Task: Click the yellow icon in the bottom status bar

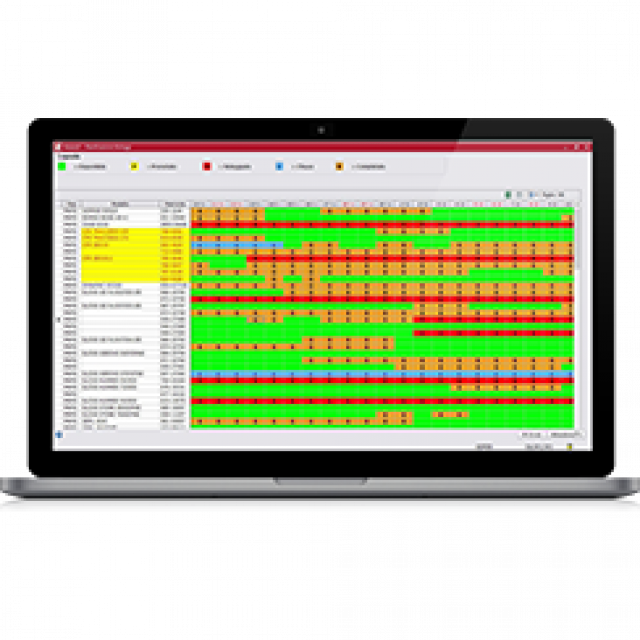Action: (569, 446)
